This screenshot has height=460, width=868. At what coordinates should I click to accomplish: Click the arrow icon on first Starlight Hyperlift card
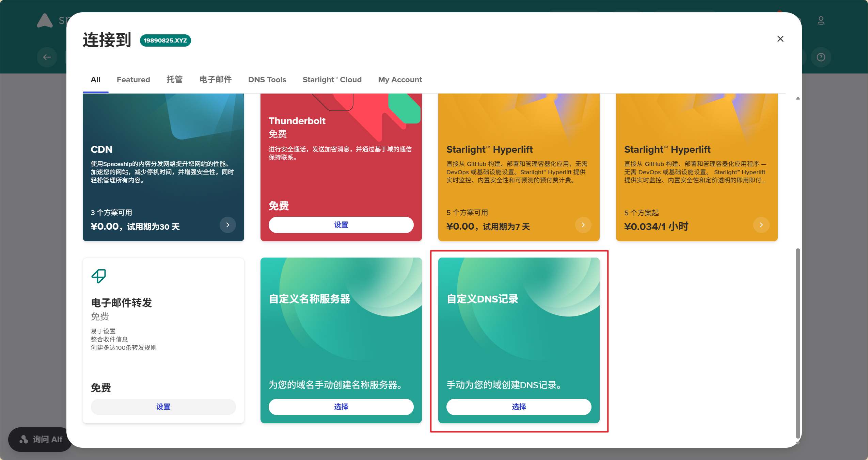(x=583, y=225)
